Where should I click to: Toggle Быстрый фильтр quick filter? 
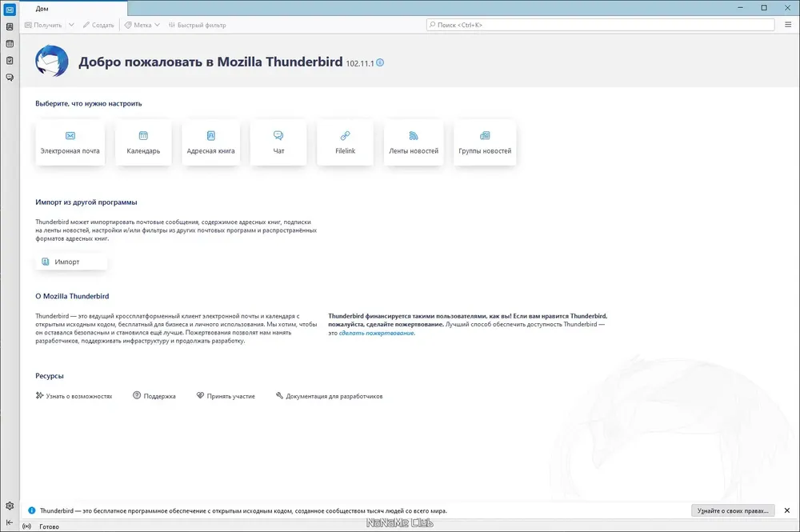tap(197, 25)
